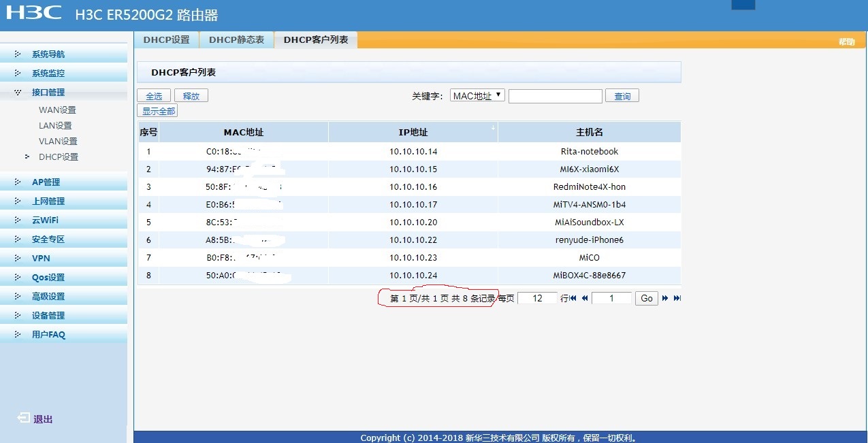This screenshot has width=868, height=443.
Task: Click IP address 10.10.10.16
Action: 413,187
